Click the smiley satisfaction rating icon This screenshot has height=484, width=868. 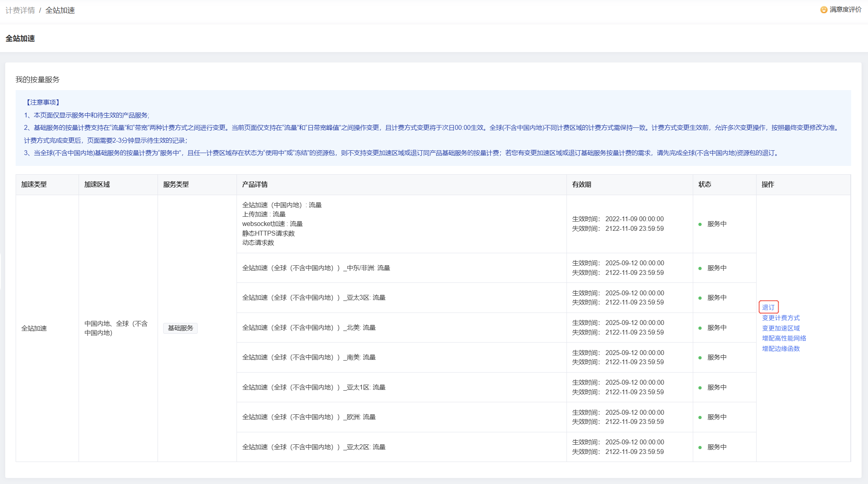tap(824, 10)
